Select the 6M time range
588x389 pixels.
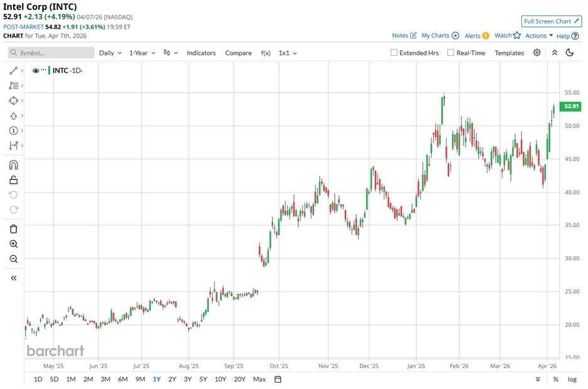[122, 379]
